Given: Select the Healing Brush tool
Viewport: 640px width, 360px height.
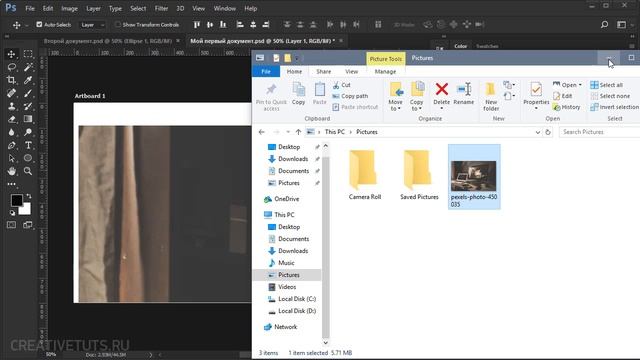Looking at the screenshot, I should (x=11, y=93).
